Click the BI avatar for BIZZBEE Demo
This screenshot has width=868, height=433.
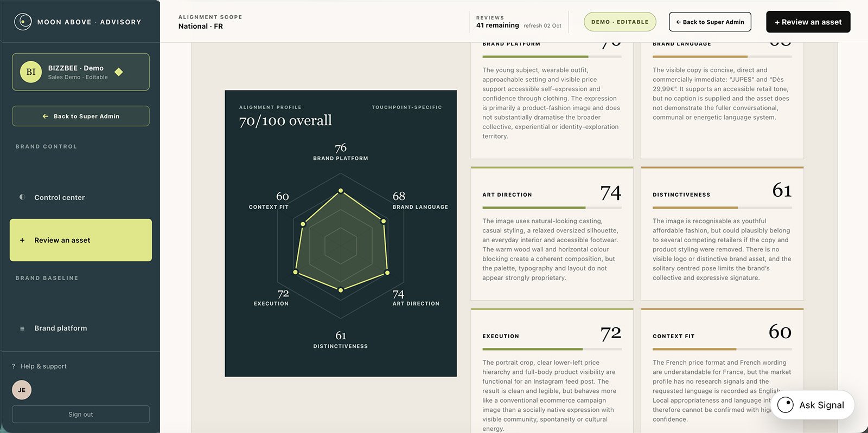coord(31,72)
